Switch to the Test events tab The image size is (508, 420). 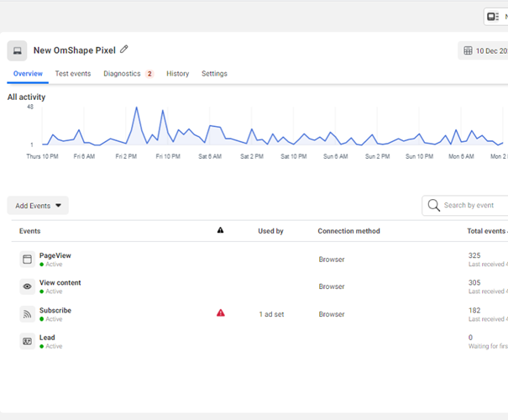tap(73, 74)
